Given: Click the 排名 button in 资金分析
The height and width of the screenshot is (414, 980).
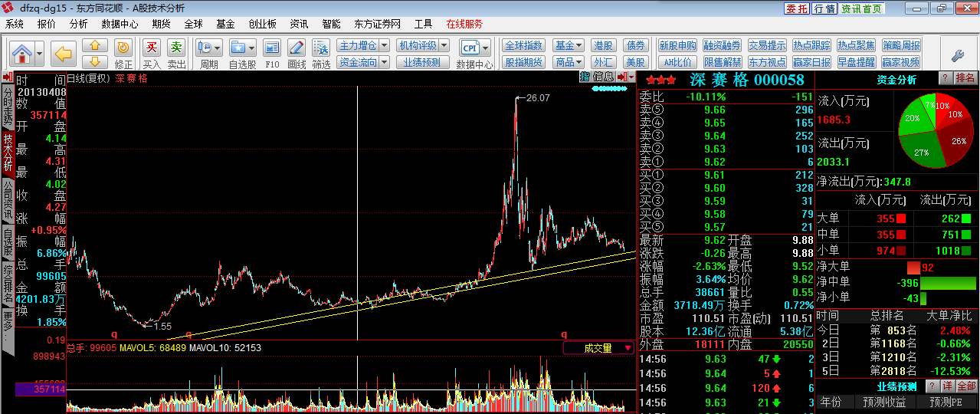Looking at the screenshot, I should click(965, 78).
